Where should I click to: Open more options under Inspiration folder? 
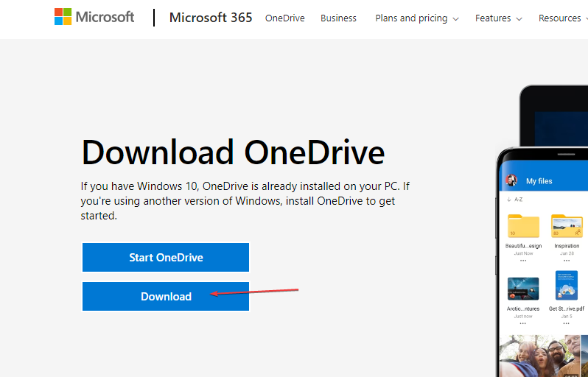567,261
